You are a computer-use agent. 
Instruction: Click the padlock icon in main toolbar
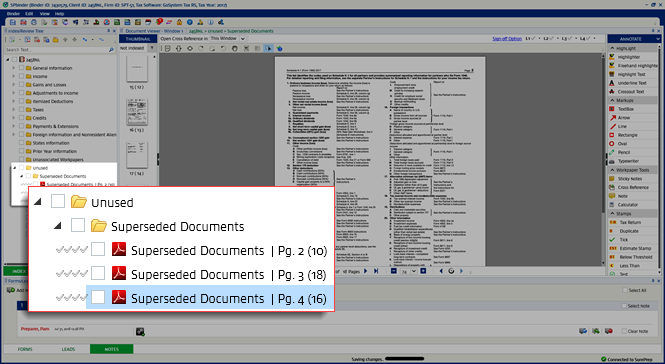click(x=179, y=22)
